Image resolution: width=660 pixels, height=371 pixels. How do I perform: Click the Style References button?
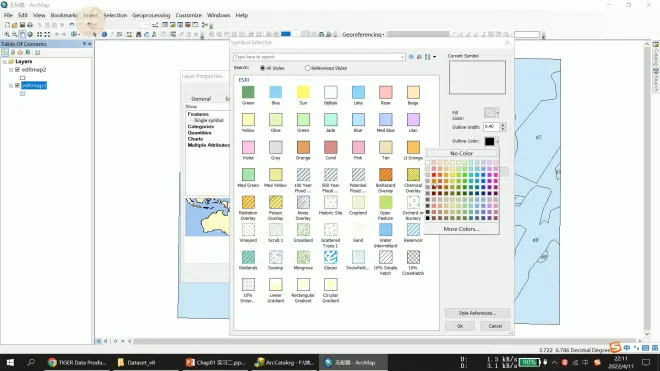(x=477, y=313)
